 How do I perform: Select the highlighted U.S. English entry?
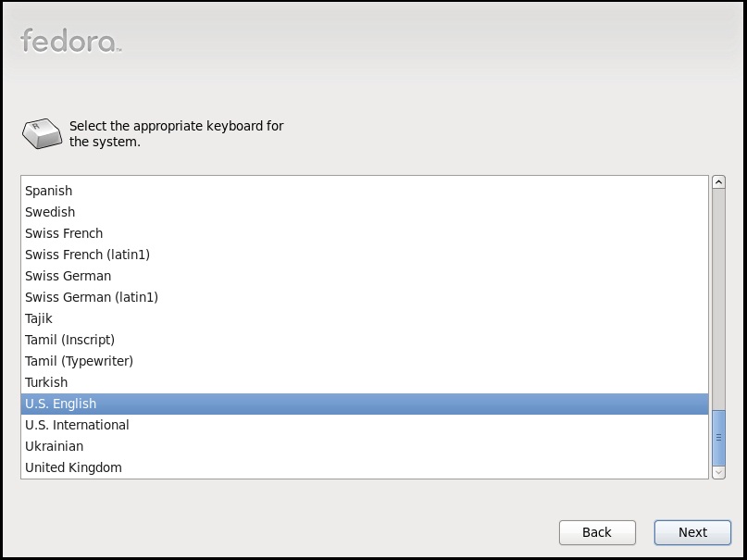pyautogui.click(x=365, y=404)
